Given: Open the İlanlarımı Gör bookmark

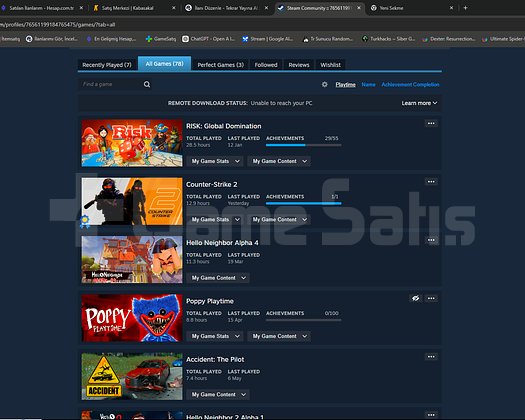Looking at the screenshot, I should 52,39.
